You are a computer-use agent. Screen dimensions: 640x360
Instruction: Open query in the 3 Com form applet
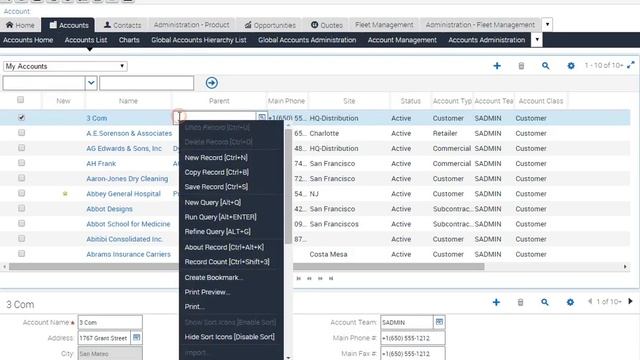tap(545, 302)
